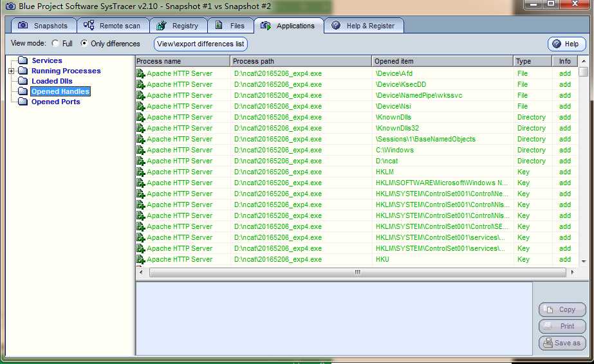Viewport: 594px width, 364px height.
Task: Click the horizontal scrollbar right arrow
Action: point(572,272)
